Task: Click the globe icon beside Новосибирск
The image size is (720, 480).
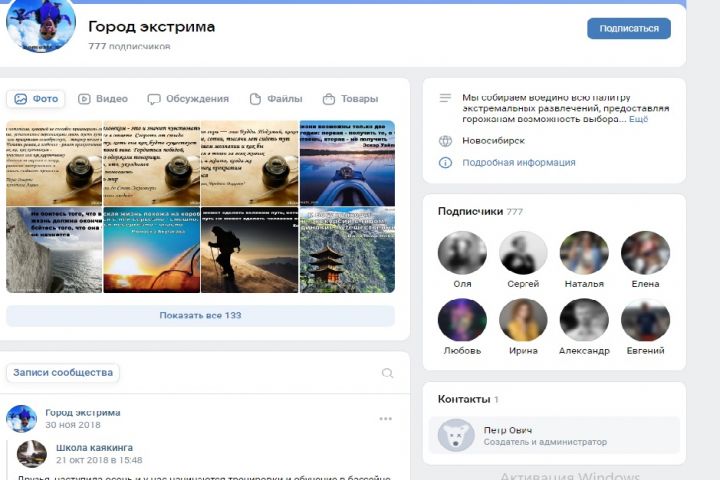Action: (445, 141)
